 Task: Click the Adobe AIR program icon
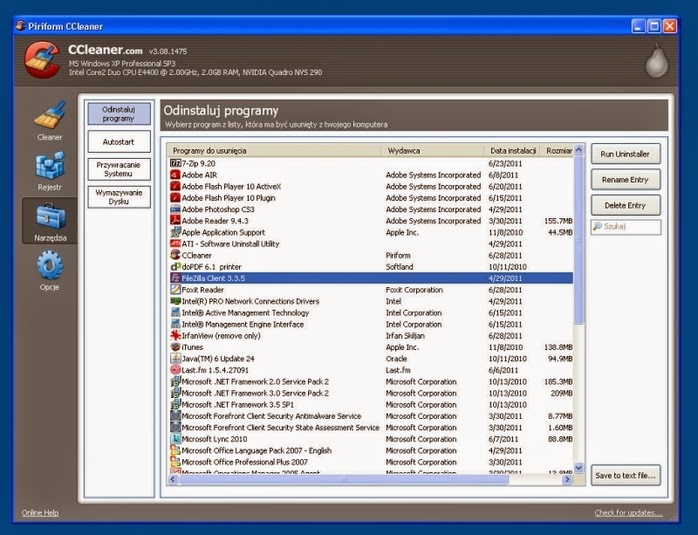pyautogui.click(x=175, y=175)
